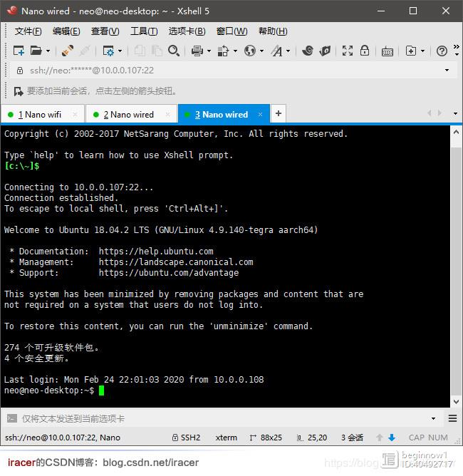This screenshot has height=476, width=463.
Task: Expand the Open session dropdown arrow
Action: coord(48,51)
